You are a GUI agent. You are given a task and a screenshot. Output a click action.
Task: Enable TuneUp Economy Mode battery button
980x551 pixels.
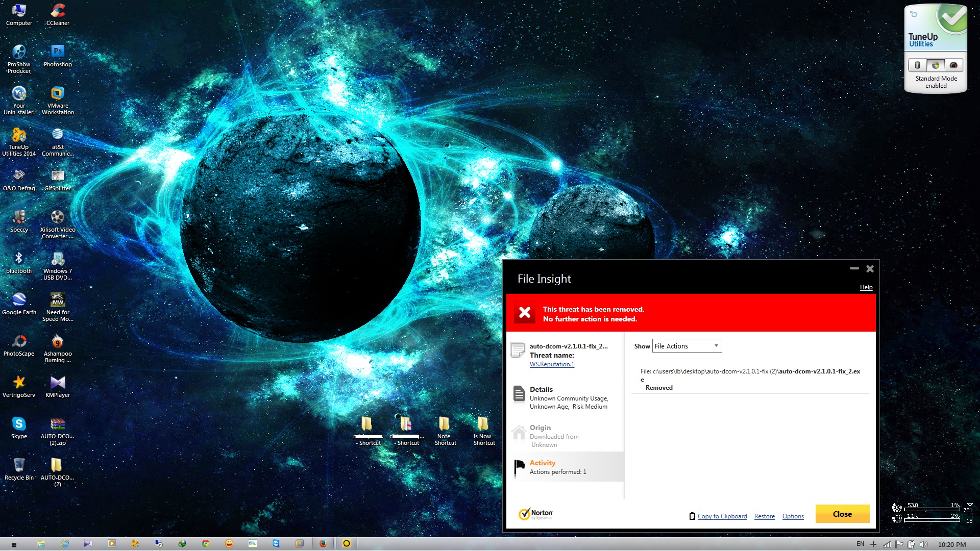coord(917,65)
